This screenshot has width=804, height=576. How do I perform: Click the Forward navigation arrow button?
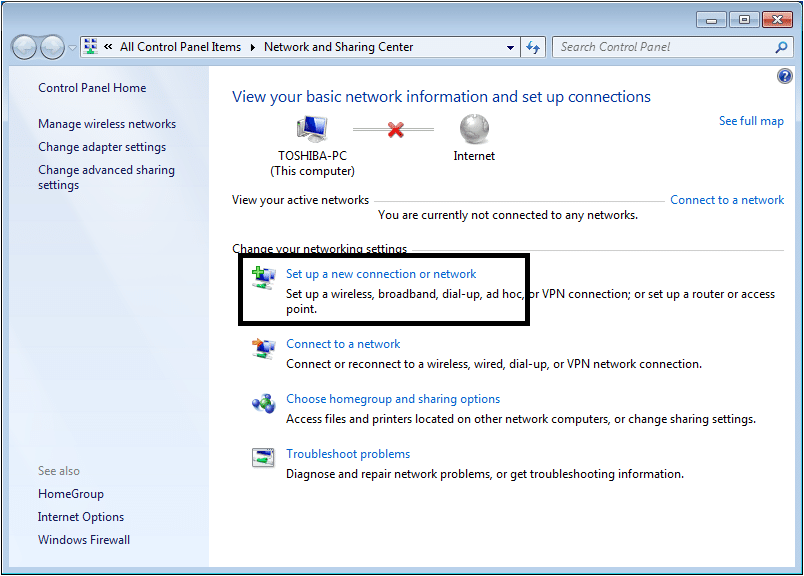(52, 48)
